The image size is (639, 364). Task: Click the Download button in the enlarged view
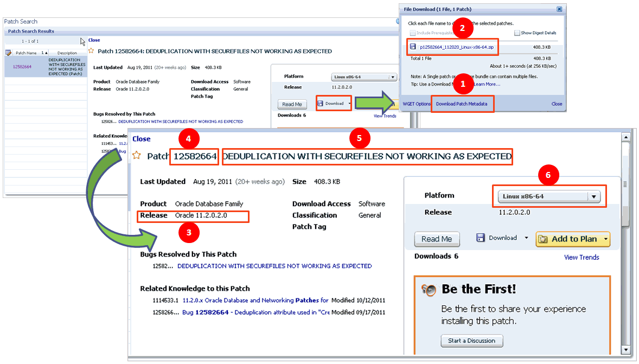coord(502,238)
